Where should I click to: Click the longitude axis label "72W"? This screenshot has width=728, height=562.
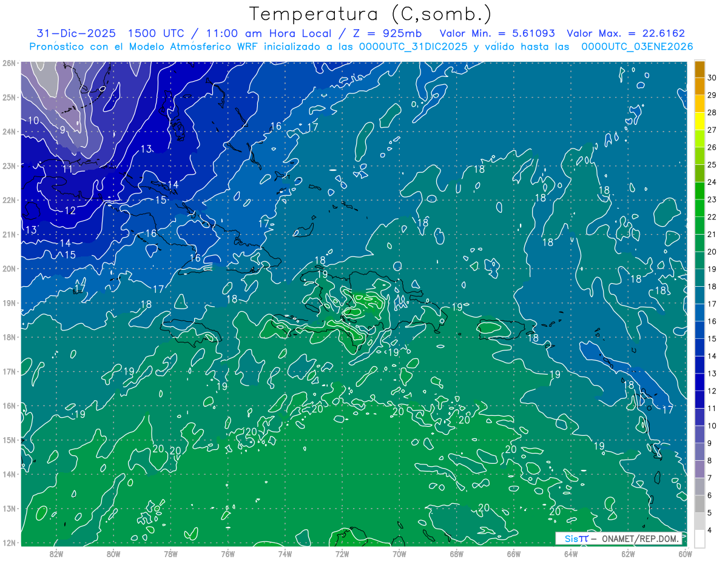pyautogui.click(x=342, y=554)
